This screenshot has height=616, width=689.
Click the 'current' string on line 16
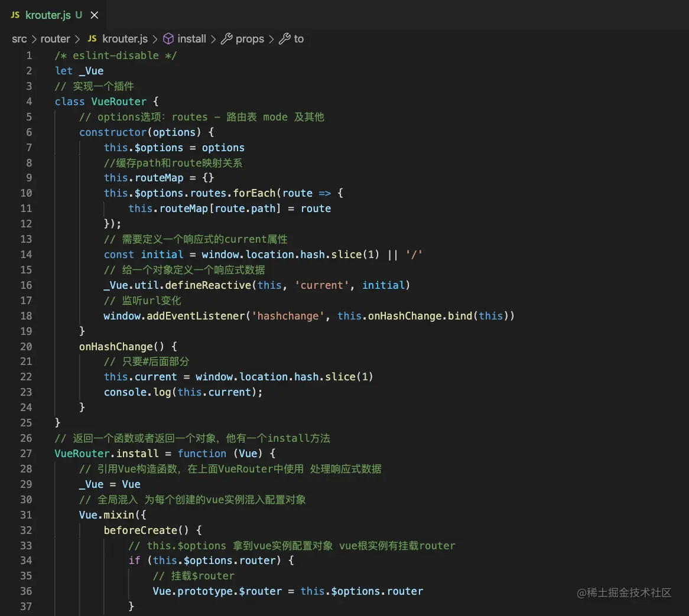click(x=321, y=285)
